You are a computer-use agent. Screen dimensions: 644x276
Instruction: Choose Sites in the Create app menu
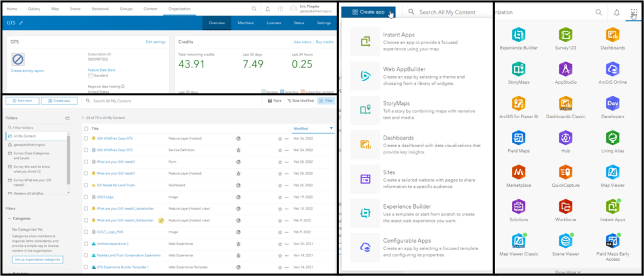[x=416, y=179]
